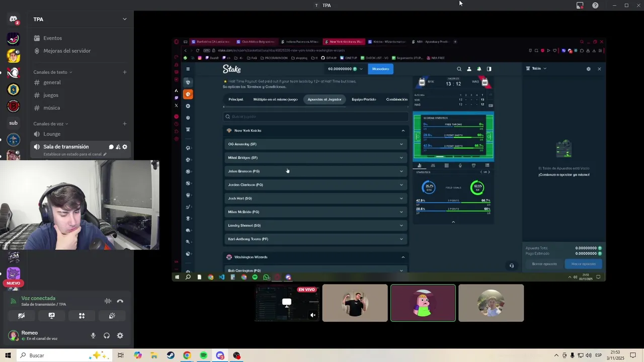Create a new voice channel
Image resolution: width=644 pixels, height=362 pixels.
point(125,124)
